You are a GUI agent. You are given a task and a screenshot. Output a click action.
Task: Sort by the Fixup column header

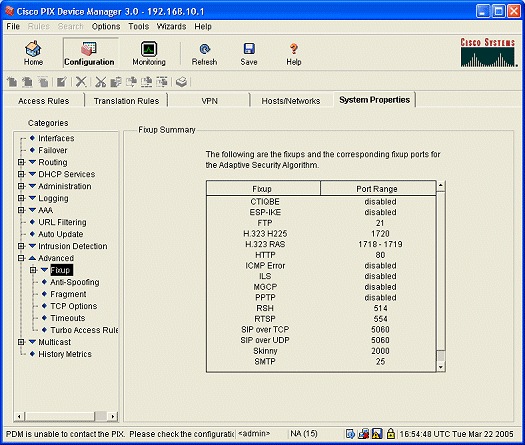point(264,189)
